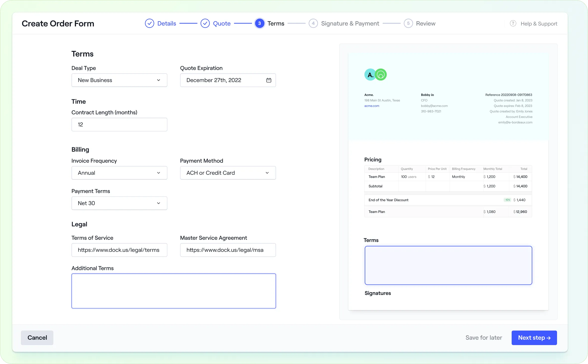Click the Quote Expiration date field

point(228,80)
